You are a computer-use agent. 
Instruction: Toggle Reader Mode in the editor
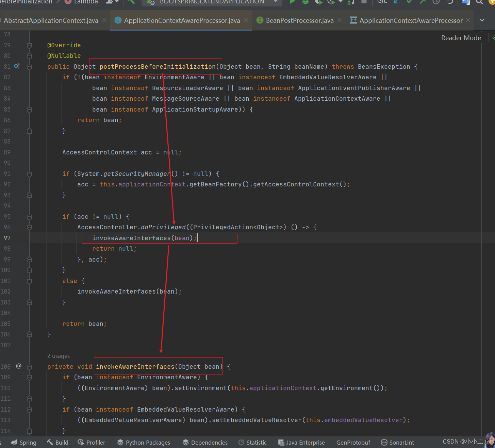pos(461,38)
